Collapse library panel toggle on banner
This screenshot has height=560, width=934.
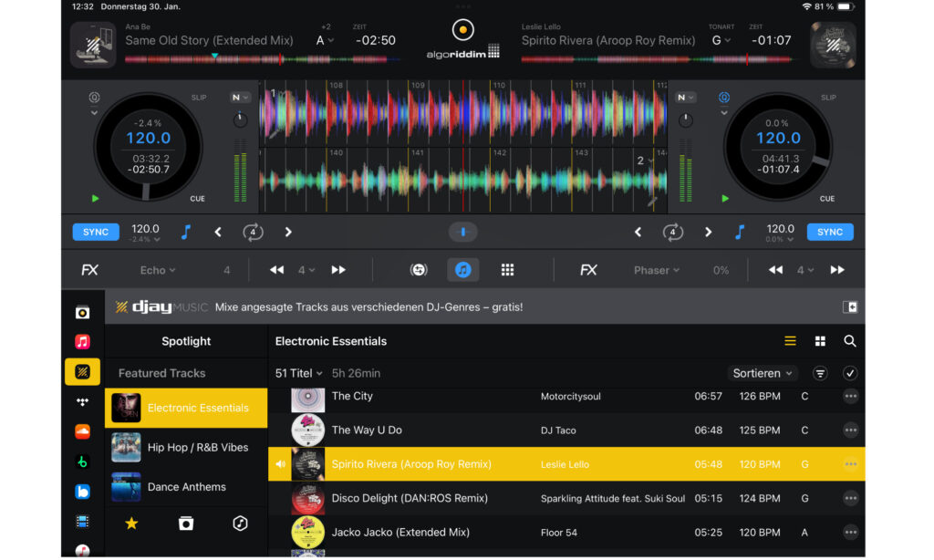pyautogui.click(x=850, y=307)
